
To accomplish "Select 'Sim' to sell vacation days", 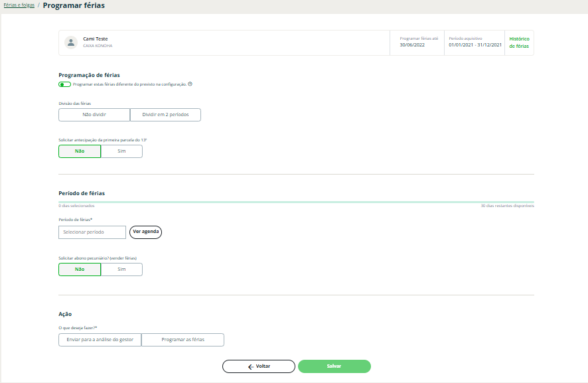I will coord(121,269).
